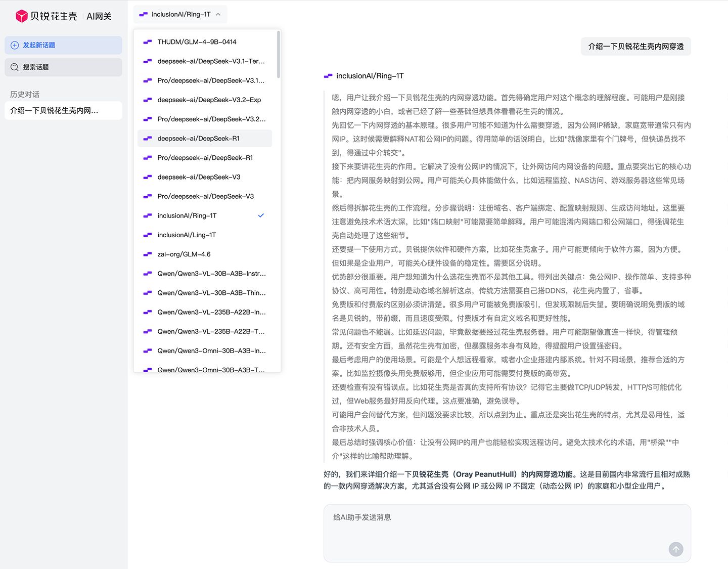The height and width of the screenshot is (569, 728).
Task: Focus the 给AI助手发送消息 message input
Action: [x=507, y=533]
